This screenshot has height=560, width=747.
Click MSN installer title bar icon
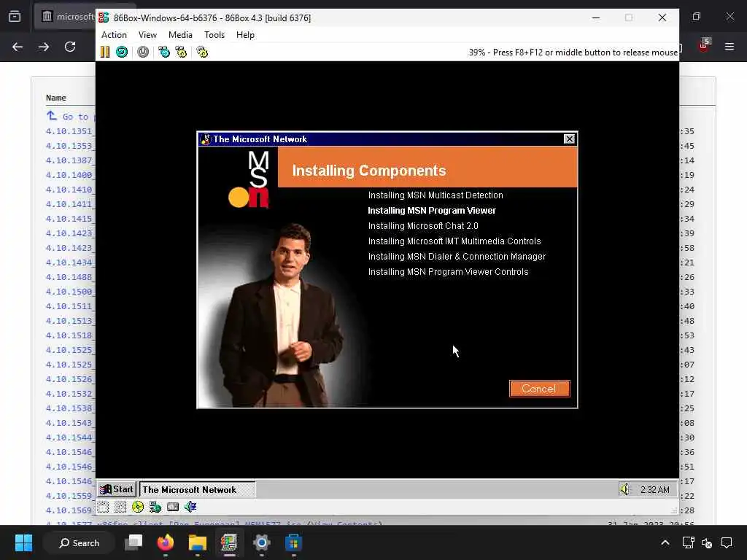point(205,139)
